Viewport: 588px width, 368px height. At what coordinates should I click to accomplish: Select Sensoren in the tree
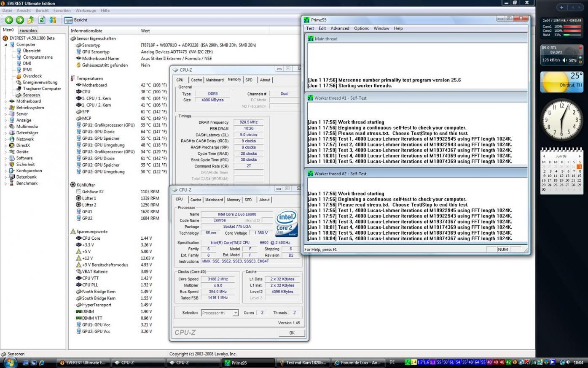coord(32,95)
